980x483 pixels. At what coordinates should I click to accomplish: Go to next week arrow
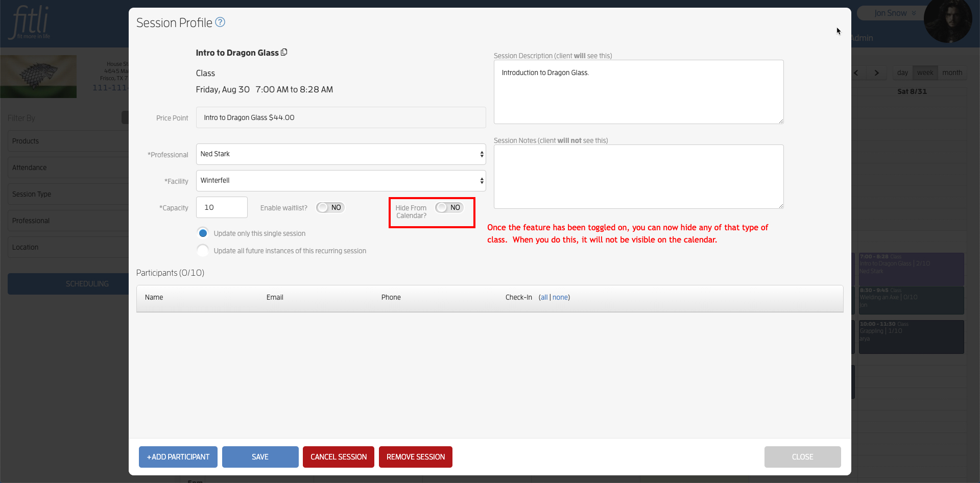point(877,73)
